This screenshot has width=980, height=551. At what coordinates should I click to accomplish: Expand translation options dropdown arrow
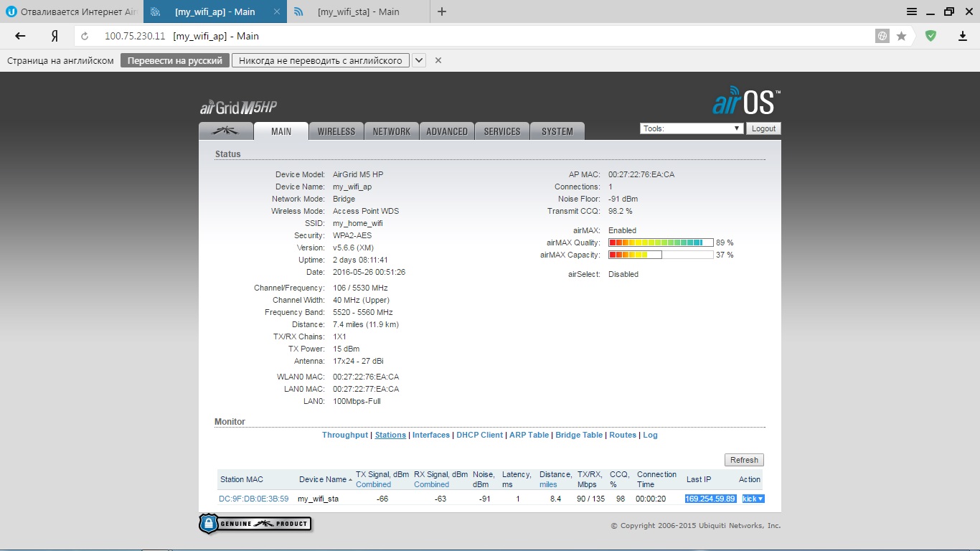coord(420,60)
